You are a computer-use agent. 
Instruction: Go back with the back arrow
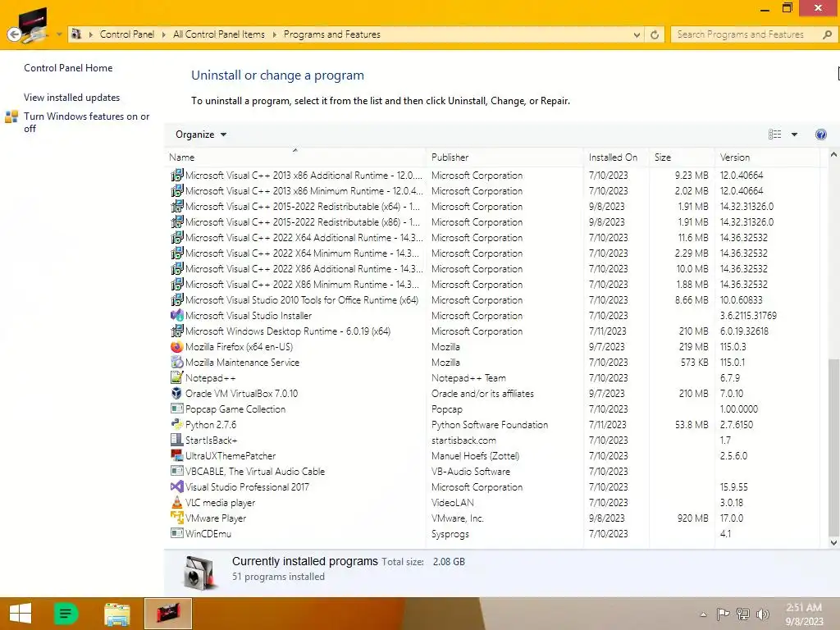coord(15,34)
